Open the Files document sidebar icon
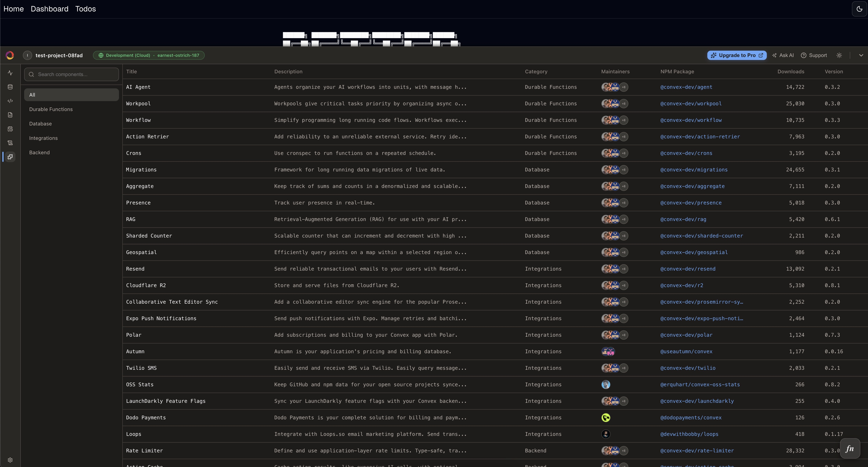The height and width of the screenshot is (467, 868). (x=10, y=115)
